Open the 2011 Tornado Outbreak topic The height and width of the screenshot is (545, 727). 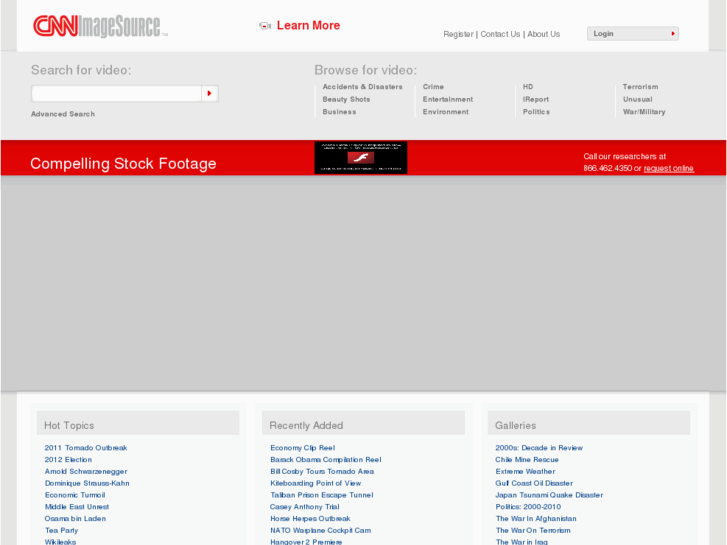[86, 448]
